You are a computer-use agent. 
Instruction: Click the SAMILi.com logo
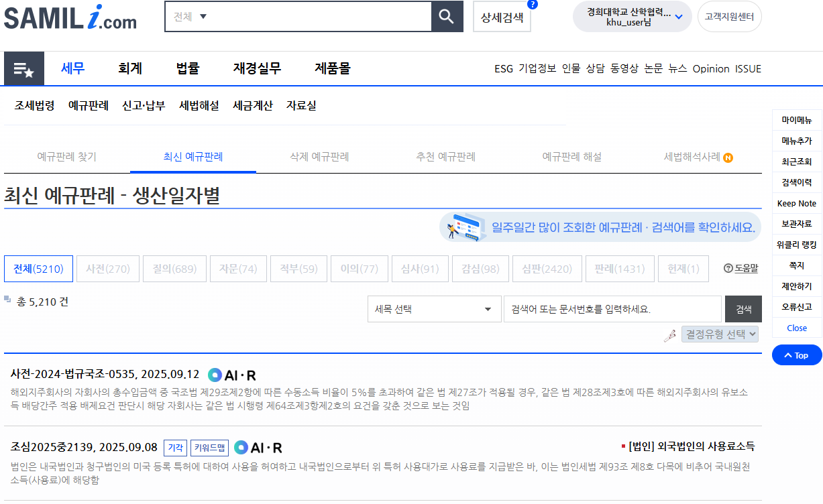[70, 17]
